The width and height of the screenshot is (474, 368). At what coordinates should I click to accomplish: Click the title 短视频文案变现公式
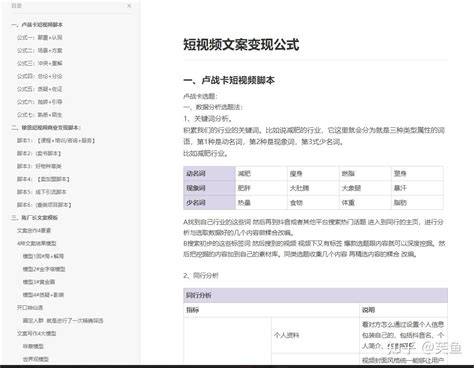tap(241, 45)
